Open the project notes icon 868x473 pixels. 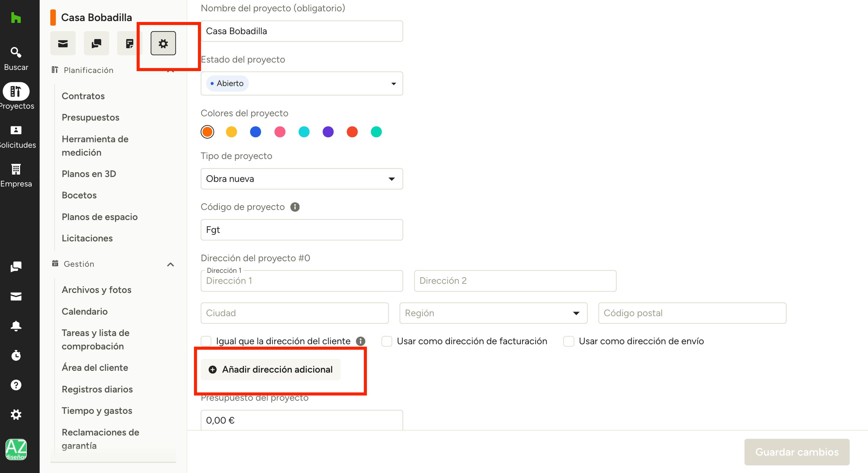(129, 43)
